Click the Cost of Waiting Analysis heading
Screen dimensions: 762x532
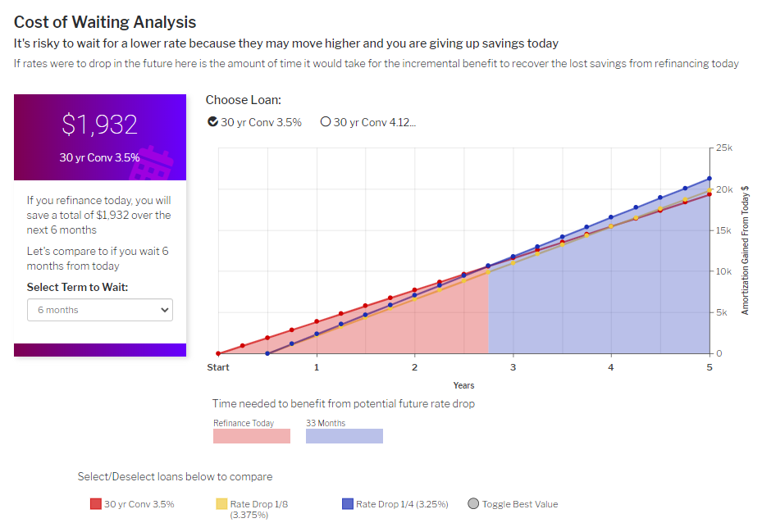coord(105,22)
